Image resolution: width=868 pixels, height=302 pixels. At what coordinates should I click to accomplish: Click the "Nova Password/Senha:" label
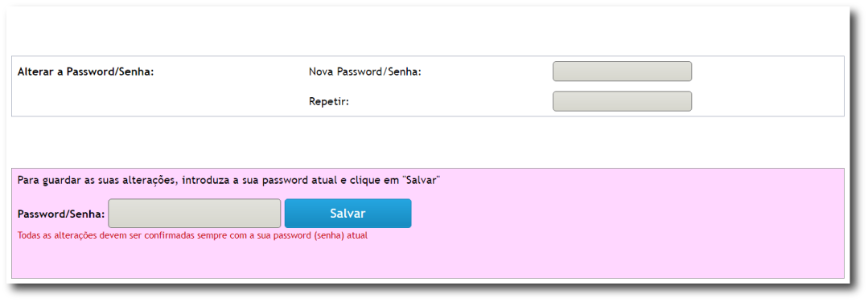click(x=365, y=72)
